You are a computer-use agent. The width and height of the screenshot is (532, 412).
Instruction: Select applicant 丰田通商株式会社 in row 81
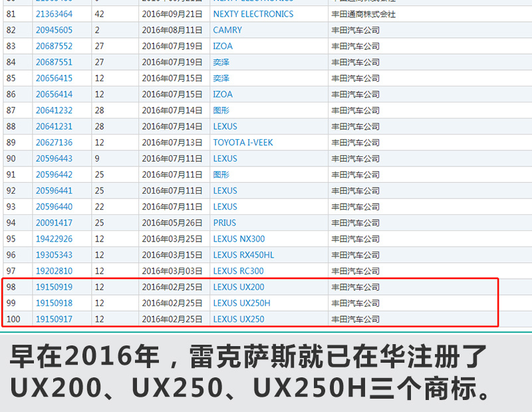coord(363,14)
